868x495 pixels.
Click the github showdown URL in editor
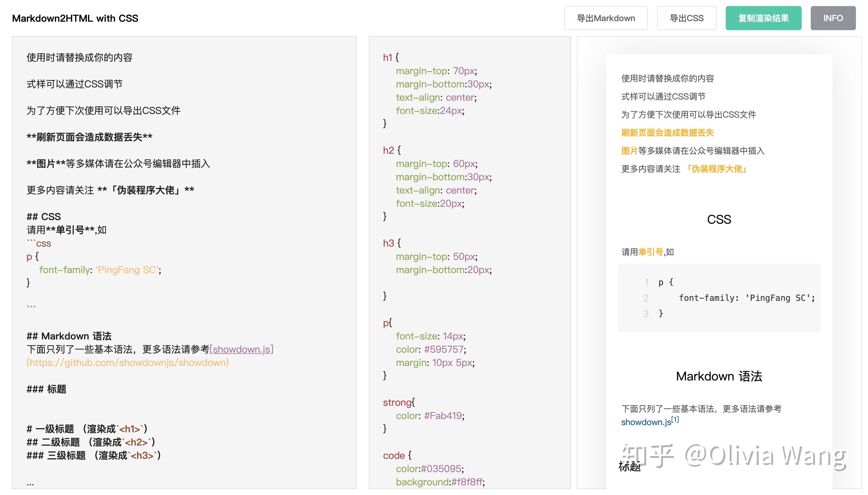pyautogui.click(x=127, y=362)
